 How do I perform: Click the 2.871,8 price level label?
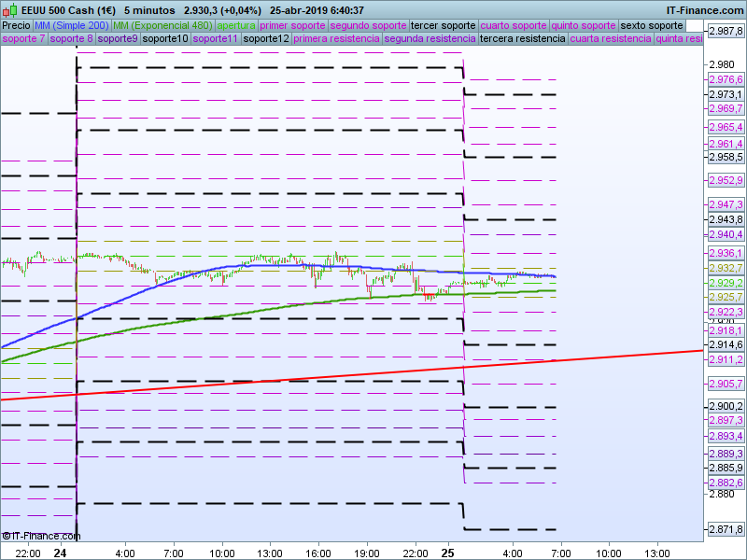[726, 529]
